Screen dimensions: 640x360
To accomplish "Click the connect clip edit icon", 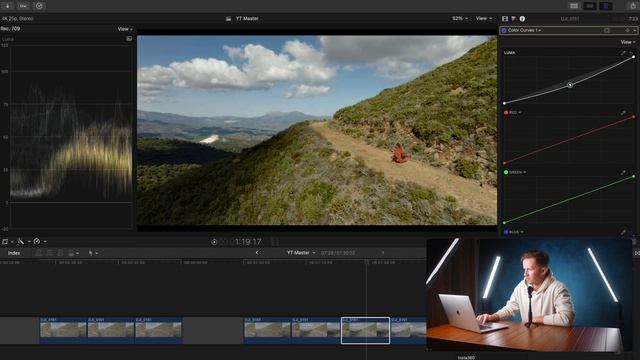I will click(39, 253).
